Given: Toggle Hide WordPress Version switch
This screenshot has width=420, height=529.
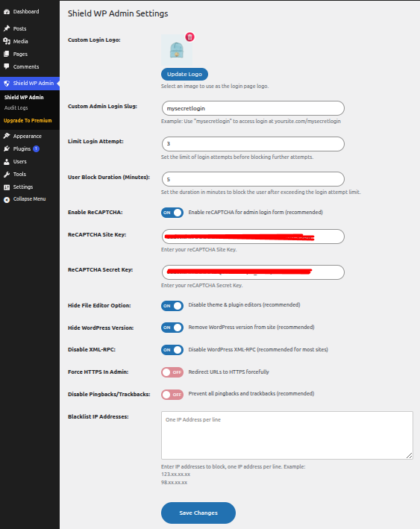Looking at the screenshot, I should point(172,328).
